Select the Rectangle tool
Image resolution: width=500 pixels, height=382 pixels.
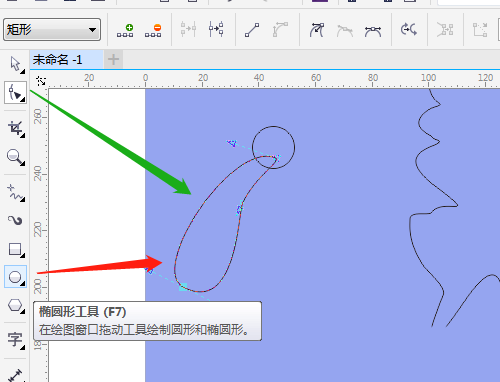pyautogui.click(x=15, y=249)
